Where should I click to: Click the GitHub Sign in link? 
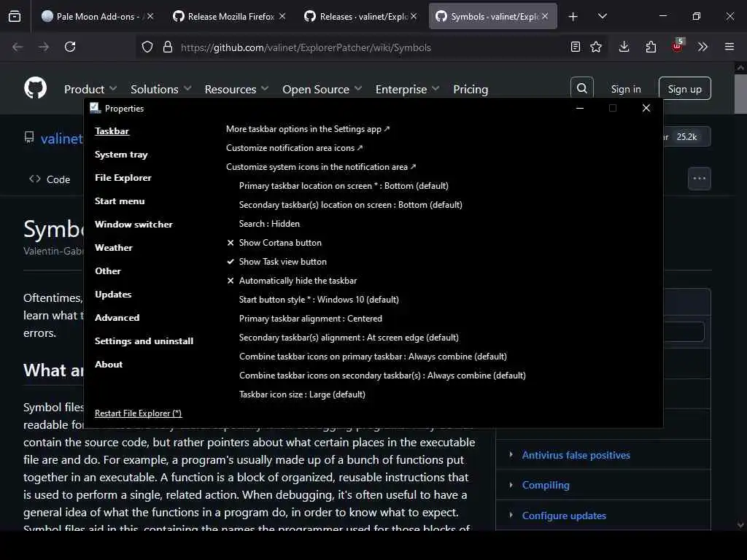click(625, 89)
